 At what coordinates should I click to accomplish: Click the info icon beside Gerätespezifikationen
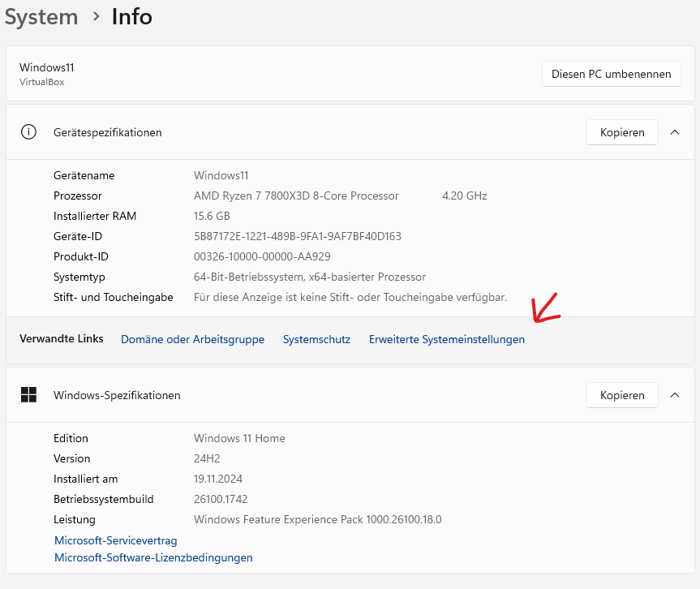point(28,132)
